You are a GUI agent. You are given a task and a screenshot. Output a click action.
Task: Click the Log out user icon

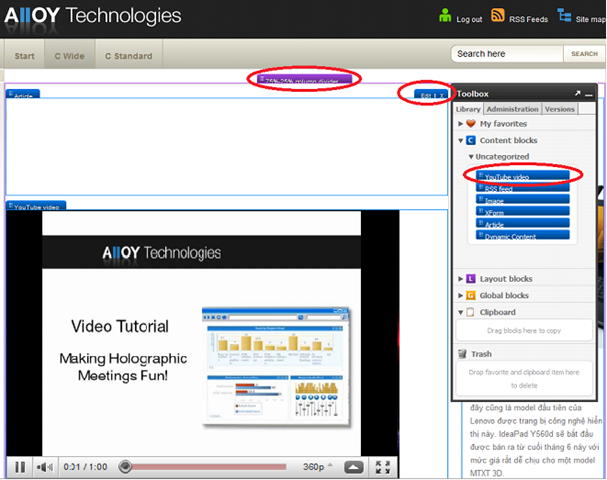[445, 16]
